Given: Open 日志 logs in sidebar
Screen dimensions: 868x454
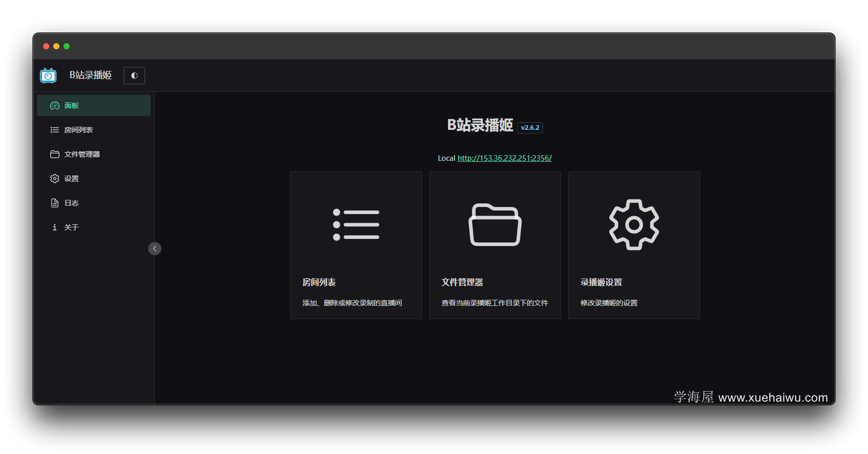Looking at the screenshot, I should pyautogui.click(x=94, y=203).
